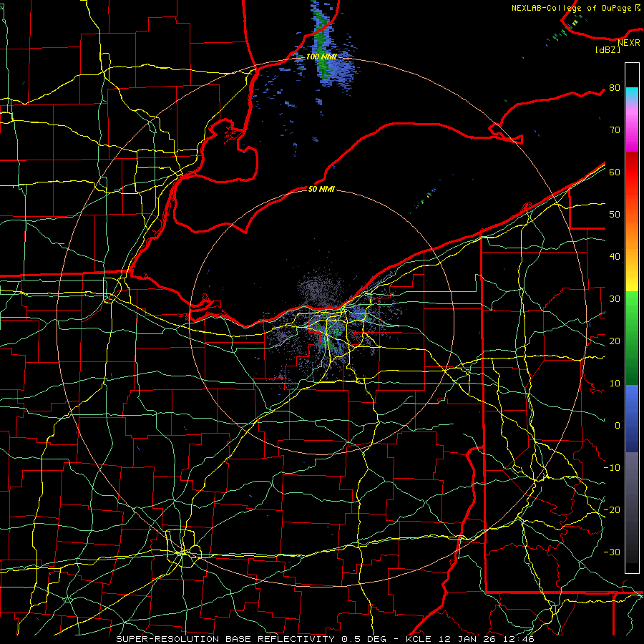Click the bottom radar product caption text

click(326, 639)
